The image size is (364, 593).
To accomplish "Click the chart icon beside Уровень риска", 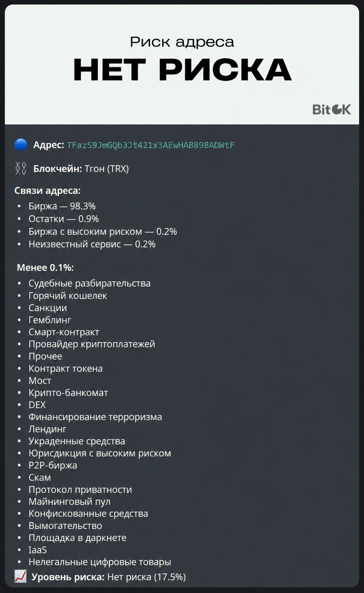I will pyautogui.click(x=20, y=576).
